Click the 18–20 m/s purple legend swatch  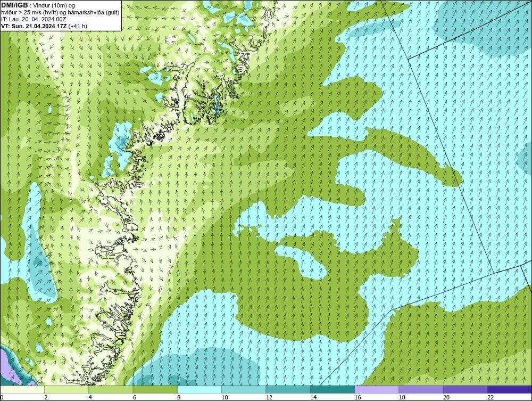pyautogui.click(x=421, y=389)
